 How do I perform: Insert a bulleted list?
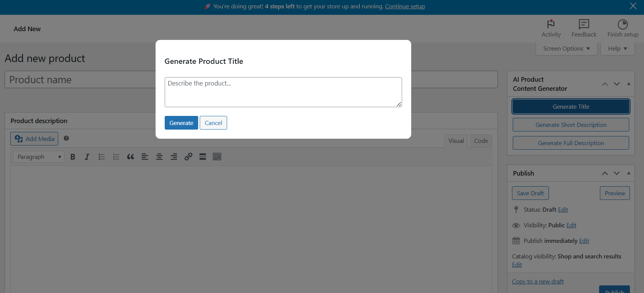click(102, 157)
